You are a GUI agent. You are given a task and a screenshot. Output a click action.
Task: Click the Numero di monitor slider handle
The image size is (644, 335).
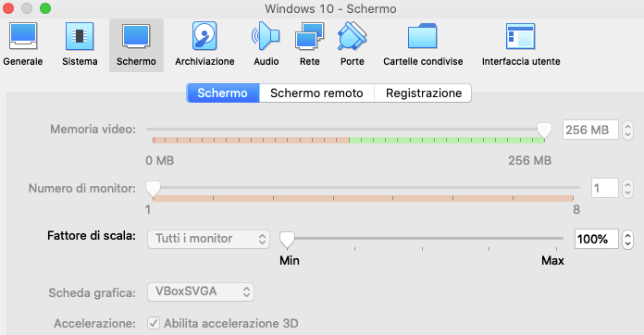coord(153,189)
